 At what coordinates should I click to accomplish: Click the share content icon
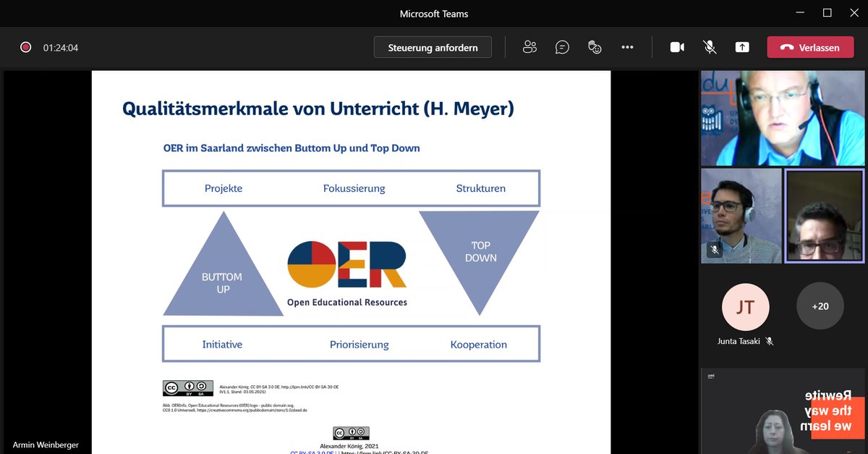[741, 46]
